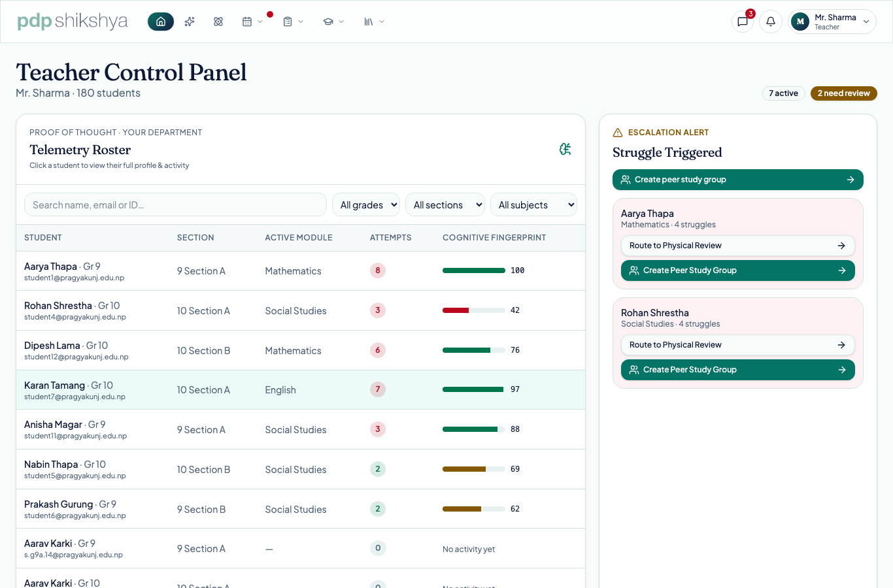Click Aarya Thapa's fingerprint bar at 100
This screenshot has width=893, height=588.
(x=474, y=270)
